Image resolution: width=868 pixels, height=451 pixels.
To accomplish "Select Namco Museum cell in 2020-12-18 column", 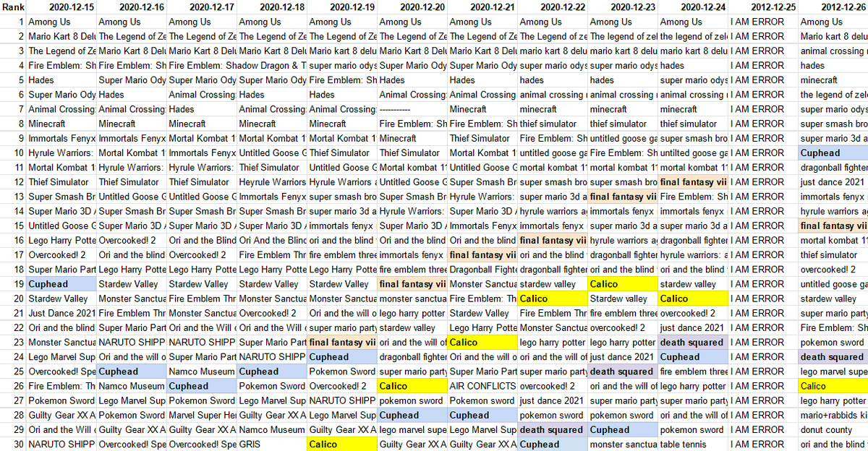I will 272,429.
